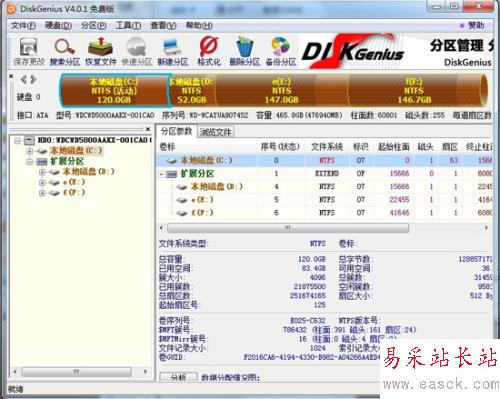Click the drive icon of 本地磁盘(C:) table row

click(x=171, y=161)
